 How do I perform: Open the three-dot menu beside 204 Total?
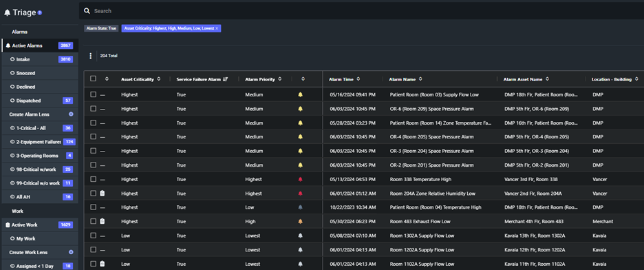(90, 56)
